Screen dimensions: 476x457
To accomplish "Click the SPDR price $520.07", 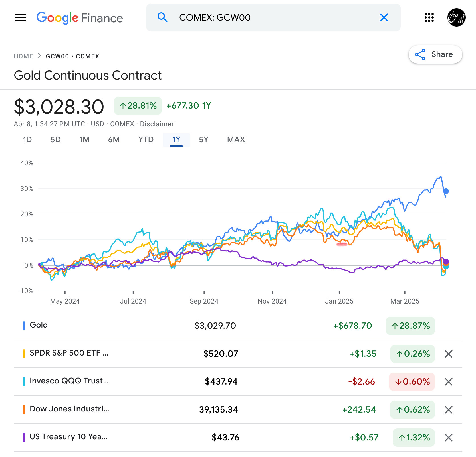I will (221, 354).
